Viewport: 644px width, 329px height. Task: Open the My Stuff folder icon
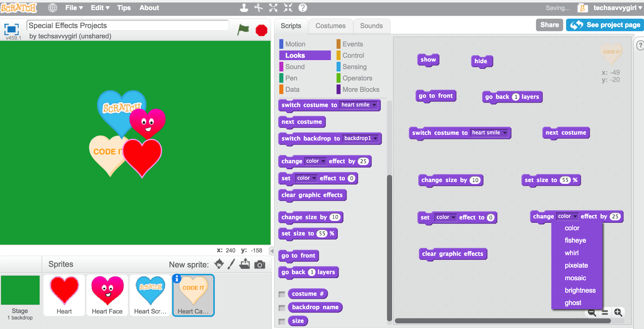point(582,8)
